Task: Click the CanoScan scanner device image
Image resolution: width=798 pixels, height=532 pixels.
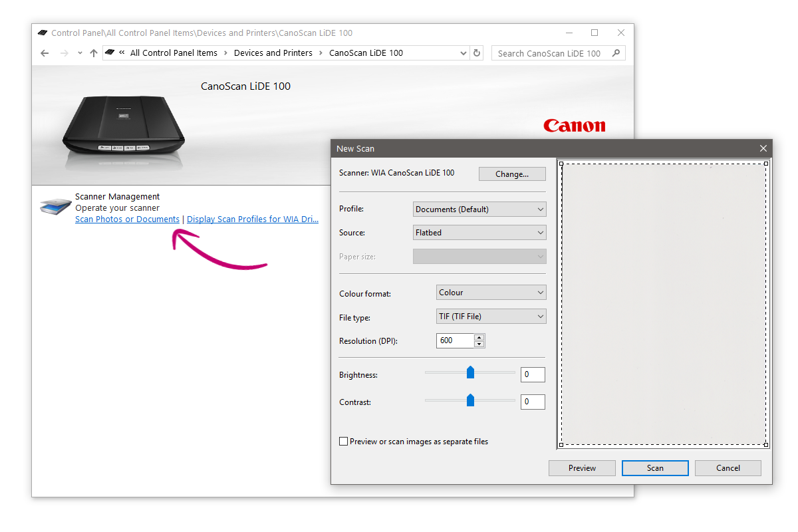Action: click(124, 124)
